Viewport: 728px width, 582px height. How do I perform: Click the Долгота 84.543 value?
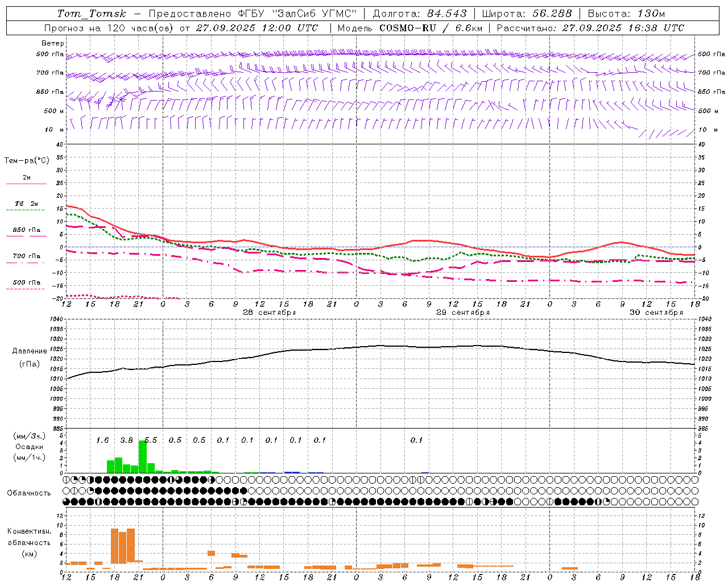[447, 14]
